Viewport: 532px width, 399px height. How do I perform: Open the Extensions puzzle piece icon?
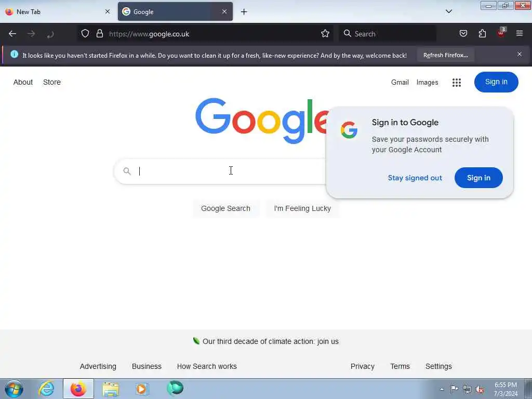tap(482, 34)
